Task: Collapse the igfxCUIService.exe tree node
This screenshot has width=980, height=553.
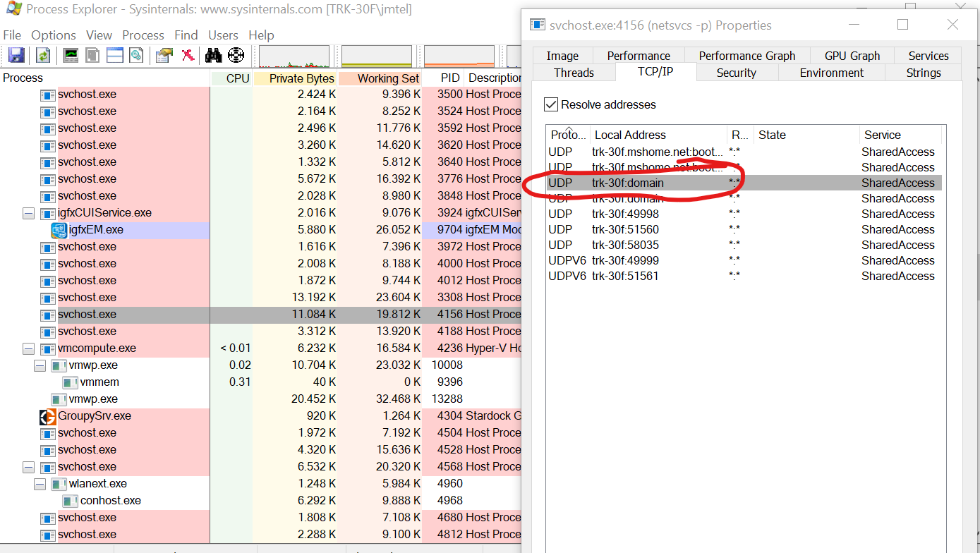Action: pos(28,213)
